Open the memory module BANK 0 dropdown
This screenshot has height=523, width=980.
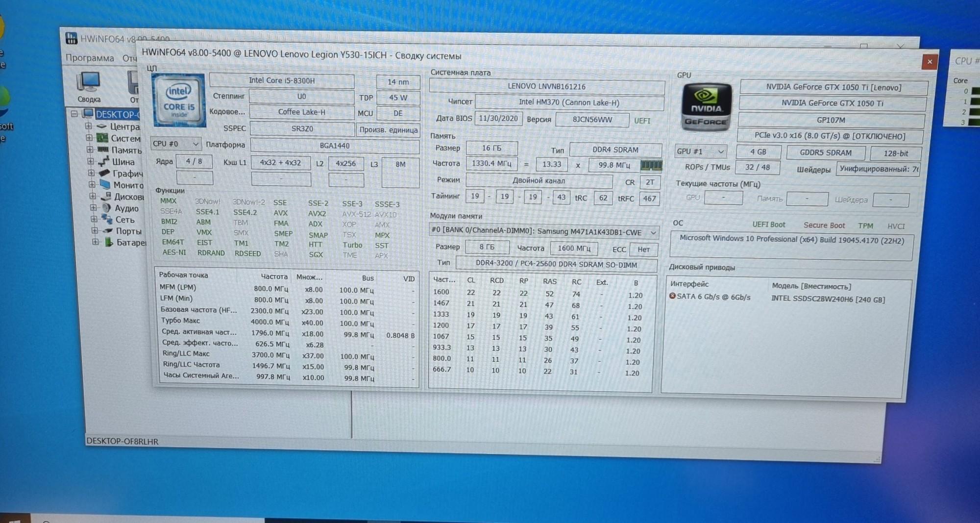coord(543,231)
